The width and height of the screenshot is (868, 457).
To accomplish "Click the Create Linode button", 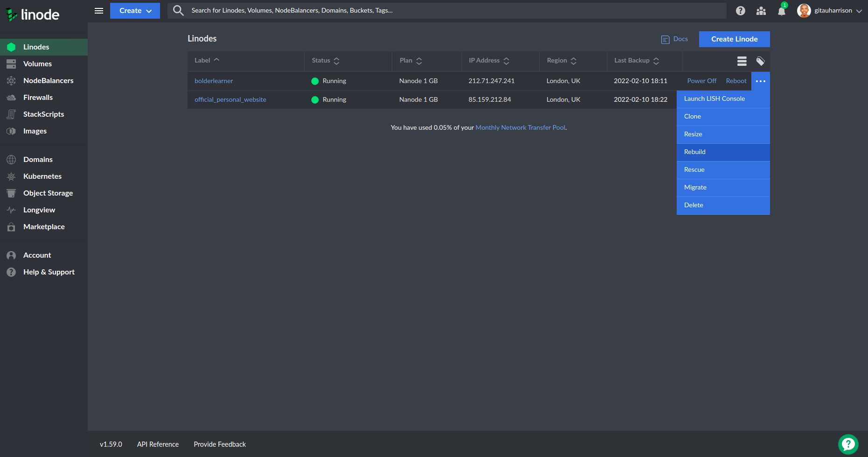I will pyautogui.click(x=735, y=39).
